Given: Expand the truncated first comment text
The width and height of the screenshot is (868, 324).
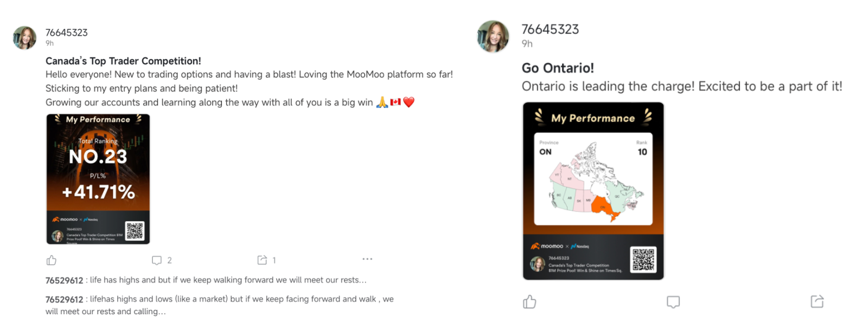Looking at the screenshot, I should click(x=228, y=280).
